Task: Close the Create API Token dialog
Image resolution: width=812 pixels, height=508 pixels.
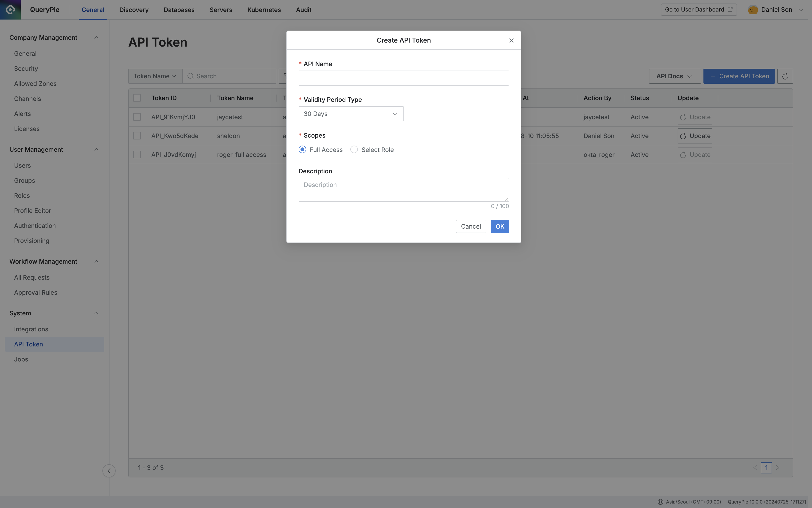Action: 511,40
